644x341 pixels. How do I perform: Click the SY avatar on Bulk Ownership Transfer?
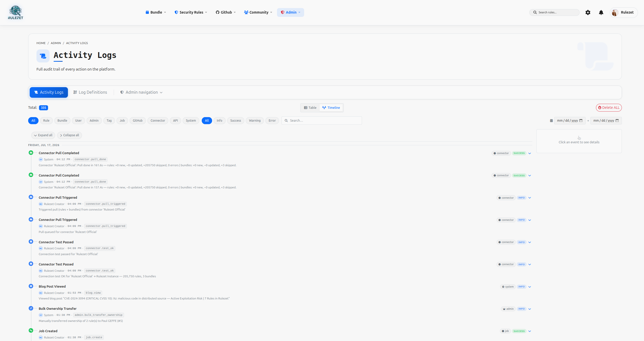[x=41, y=315]
